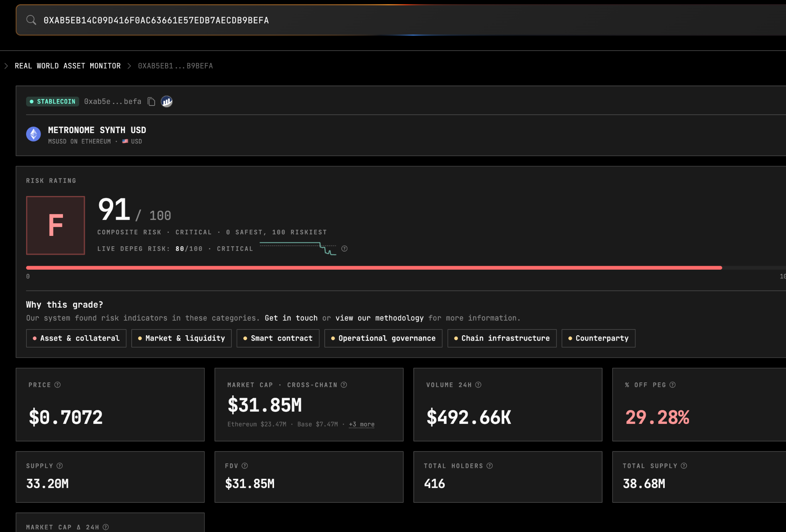Open the Total Supply info icon
The width and height of the screenshot is (786, 532).
[x=684, y=466]
